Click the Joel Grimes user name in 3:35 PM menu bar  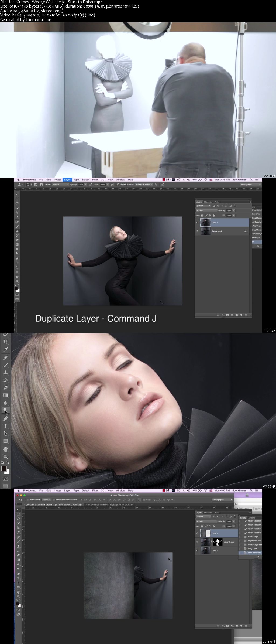[x=239, y=180]
